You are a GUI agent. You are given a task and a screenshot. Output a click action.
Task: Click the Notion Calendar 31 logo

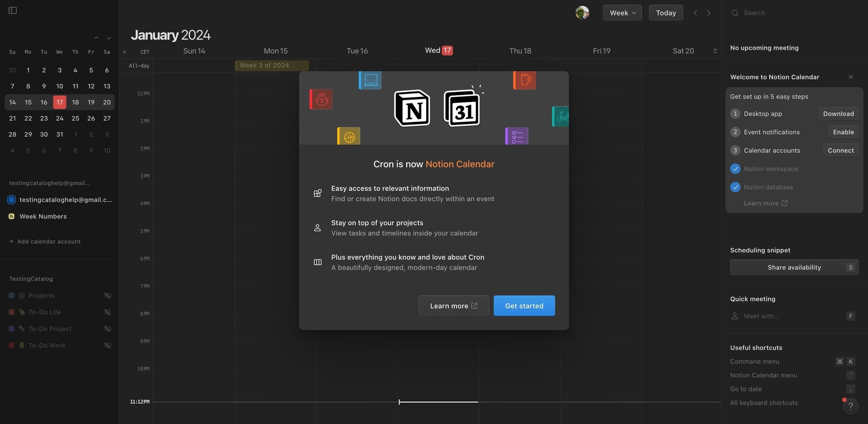462,108
